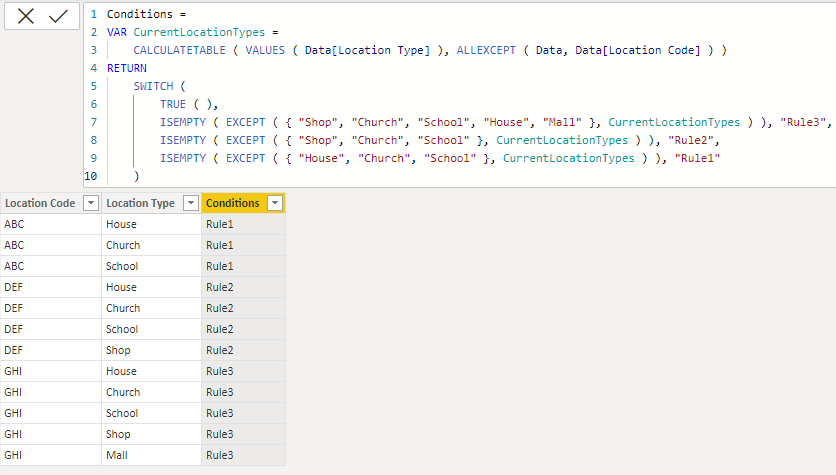Select the ABC School row's Rule1 cell
The width and height of the screenshot is (836, 475).
[243, 266]
